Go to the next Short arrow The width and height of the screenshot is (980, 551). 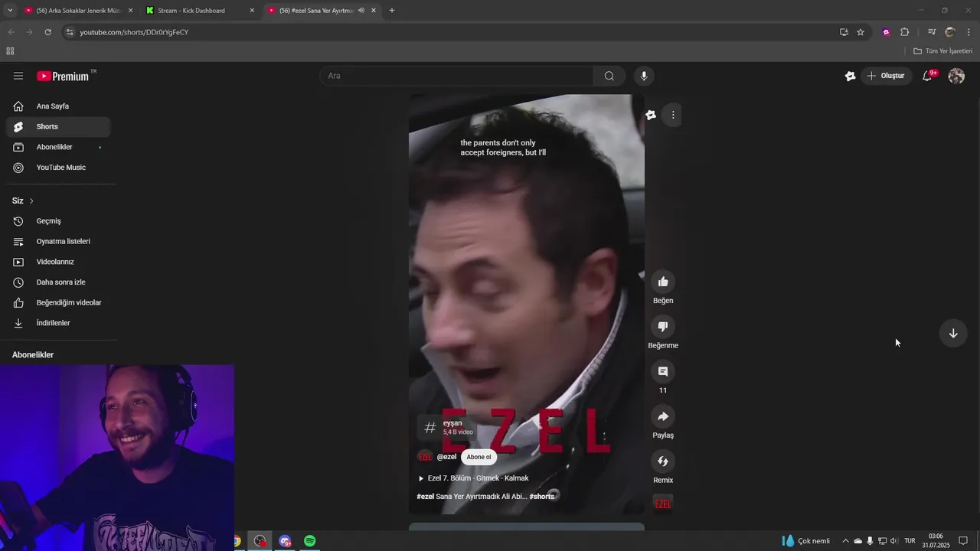tap(953, 333)
